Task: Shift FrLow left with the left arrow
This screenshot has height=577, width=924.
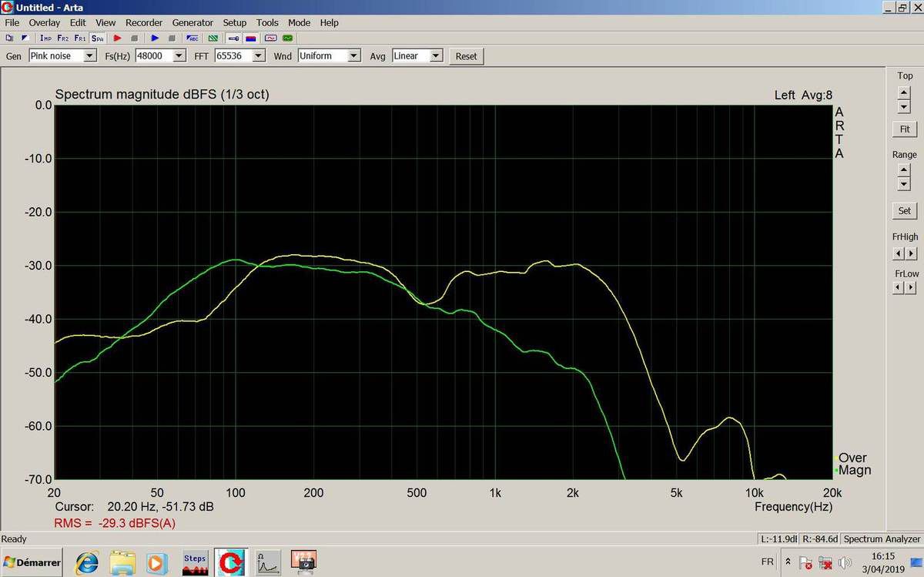Action: [x=899, y=287]
